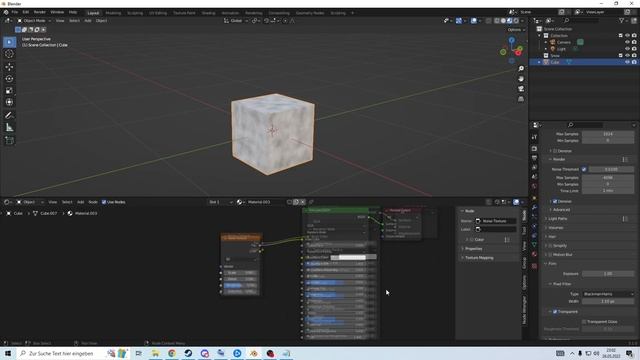Screen dimensions: 640x360
Task: Open the File menu
Action: pos(15,13)
